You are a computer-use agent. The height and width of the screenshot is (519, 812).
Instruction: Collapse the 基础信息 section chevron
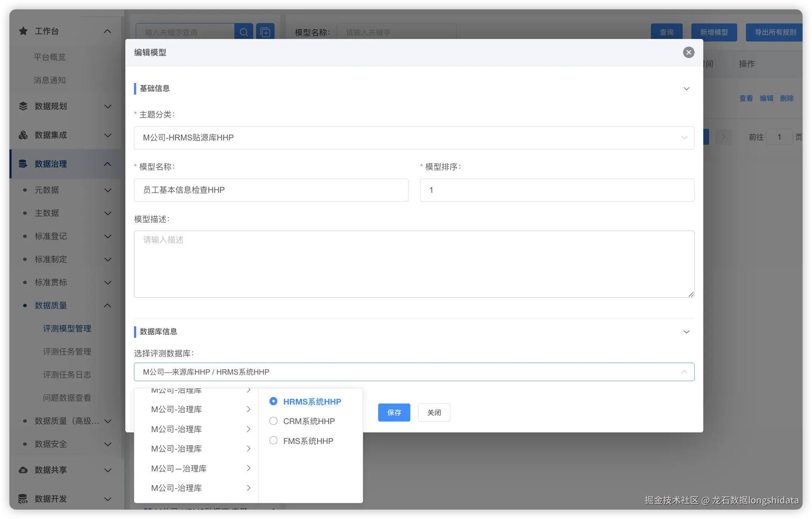686,89
